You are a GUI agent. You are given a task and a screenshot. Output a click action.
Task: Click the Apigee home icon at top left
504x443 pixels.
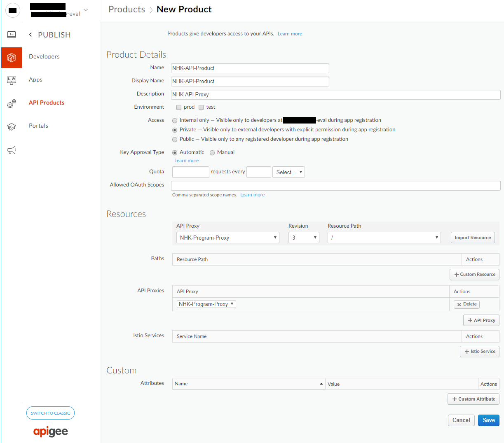[12, 10]
